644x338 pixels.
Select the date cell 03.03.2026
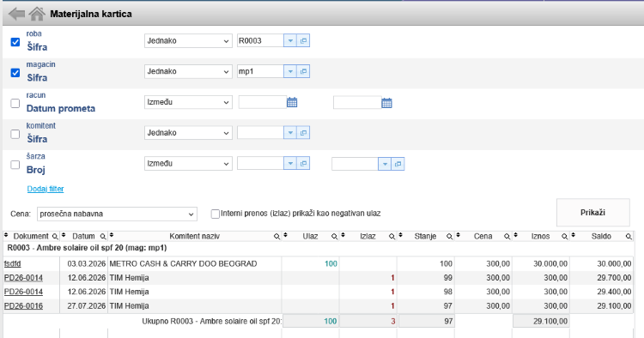pyautogui.click(x=84, y=263)
